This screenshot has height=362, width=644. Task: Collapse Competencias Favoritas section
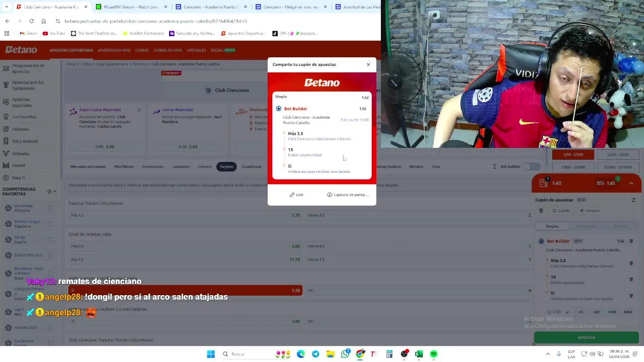click(55, 192)
